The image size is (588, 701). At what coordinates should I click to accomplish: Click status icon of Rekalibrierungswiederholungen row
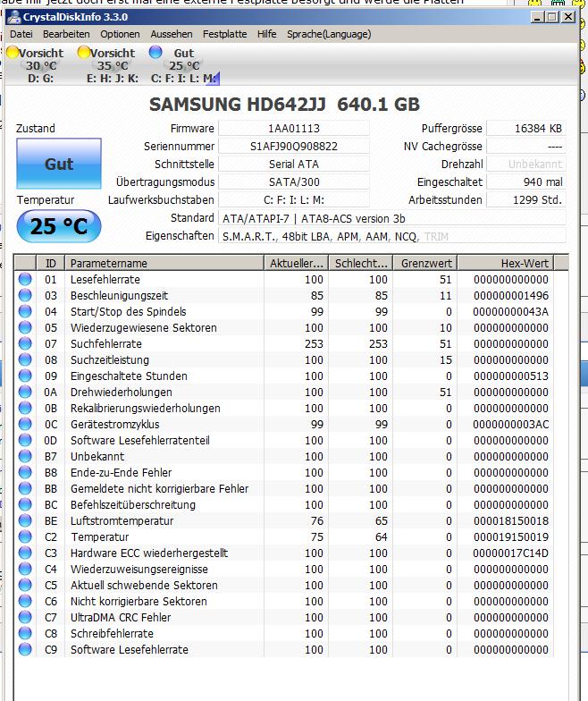click(25, 408)
